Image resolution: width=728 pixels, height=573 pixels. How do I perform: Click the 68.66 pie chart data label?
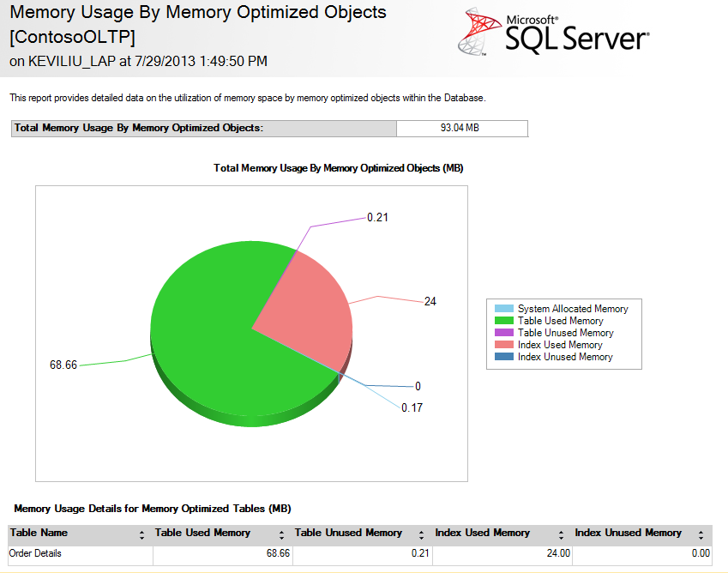coord(63,365)
